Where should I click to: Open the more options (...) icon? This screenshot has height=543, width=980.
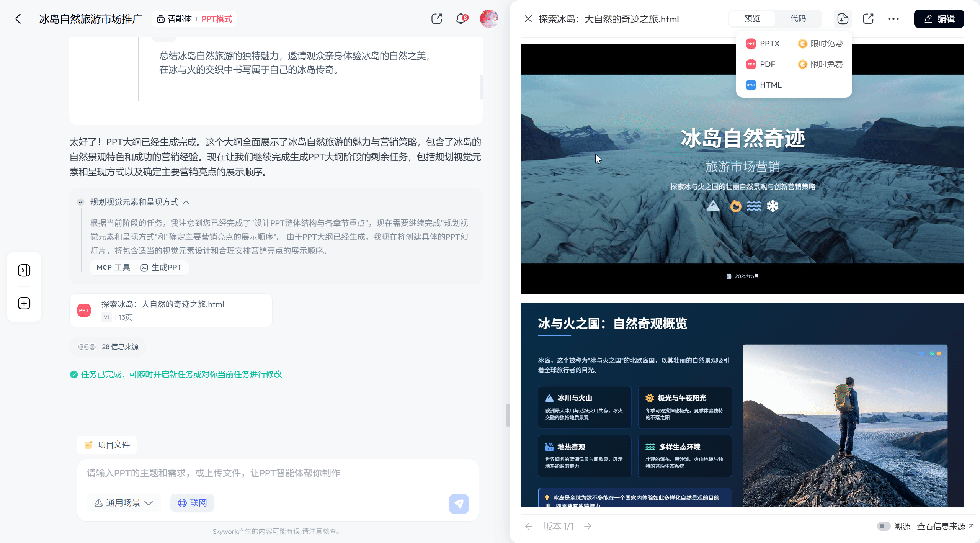pos(893,18)
